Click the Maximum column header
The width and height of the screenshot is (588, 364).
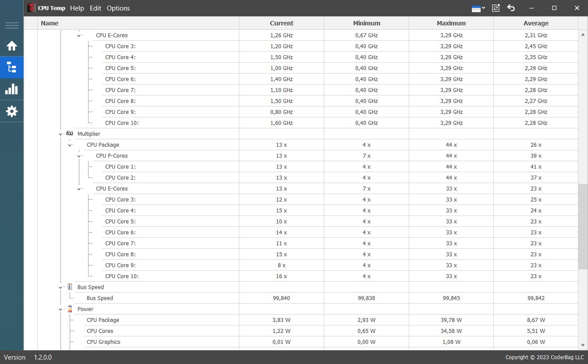[x=451, y=23]
